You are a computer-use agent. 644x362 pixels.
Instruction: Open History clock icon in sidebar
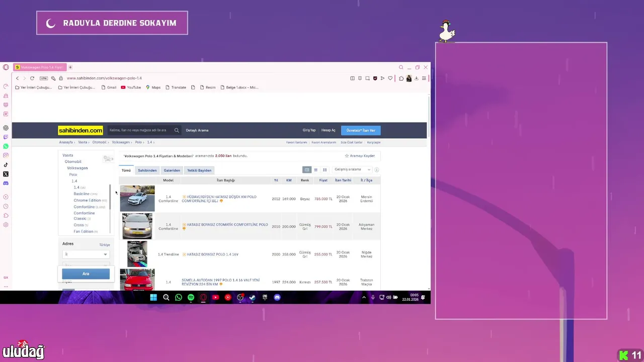(6, 206)
